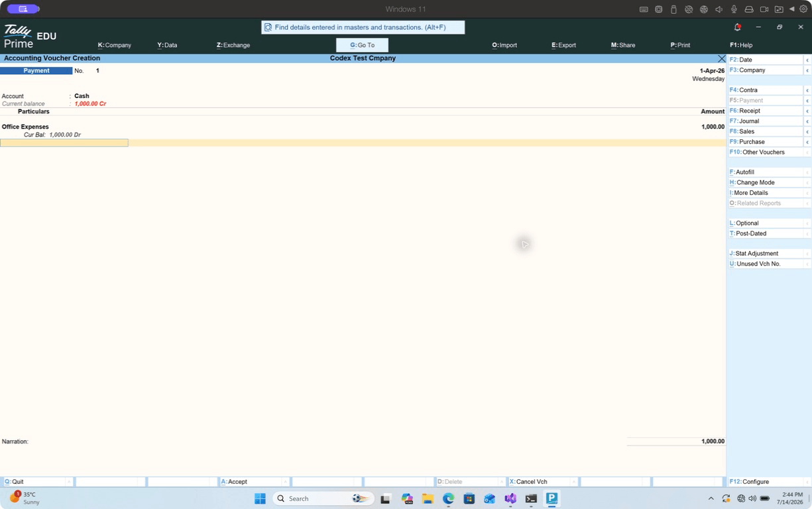Screen dimensions: 812x509
Task: Click the VM sound speaker icon
Action: coord(719,9)
